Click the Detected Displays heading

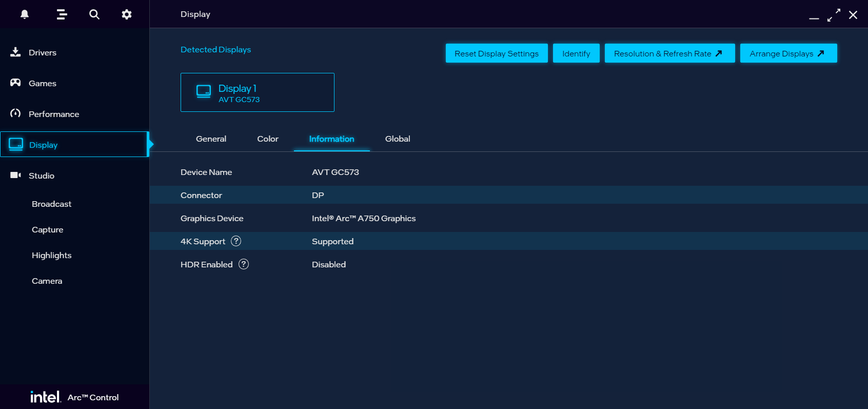[x=215, y=49]
